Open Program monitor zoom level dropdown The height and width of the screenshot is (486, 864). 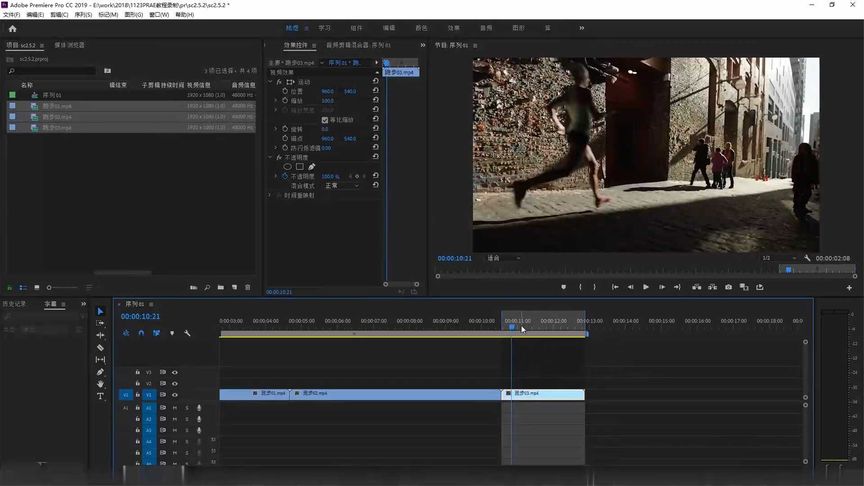pos(504,258)
